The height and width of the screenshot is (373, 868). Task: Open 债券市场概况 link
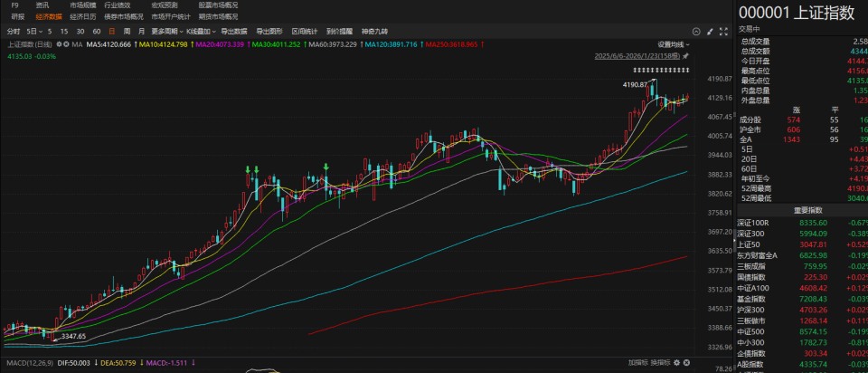click(124, 16)
